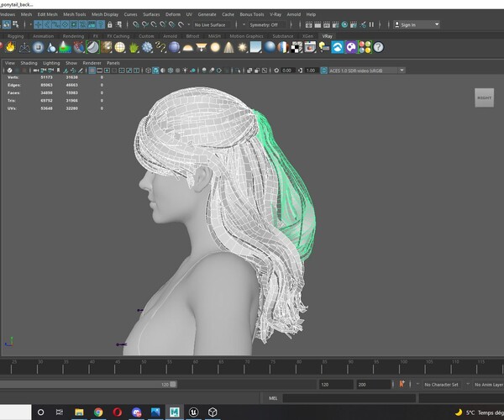504x420 pixels.
Task: Open the Deform menu
Action: (173, 14)
